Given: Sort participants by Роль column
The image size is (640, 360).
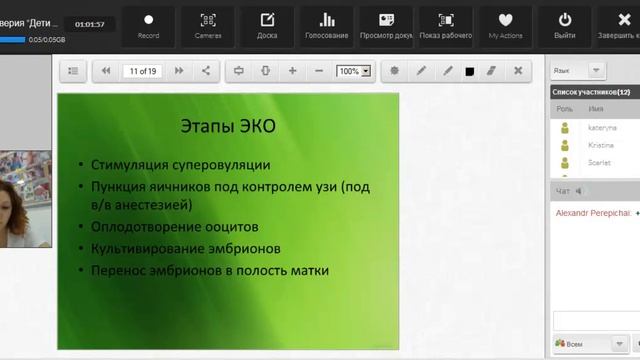Looking at the screenshot, I should coord(564,109).
